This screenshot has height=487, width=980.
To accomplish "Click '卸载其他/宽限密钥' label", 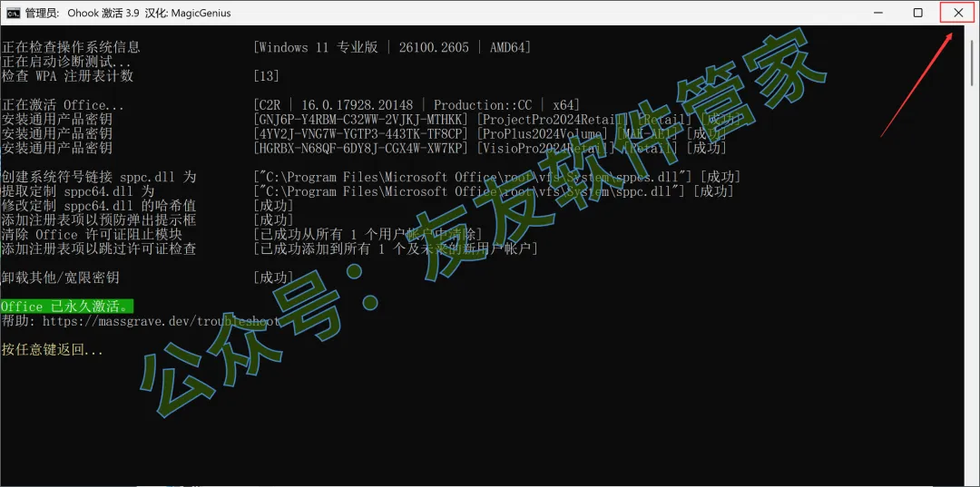I will coord(60,278).
